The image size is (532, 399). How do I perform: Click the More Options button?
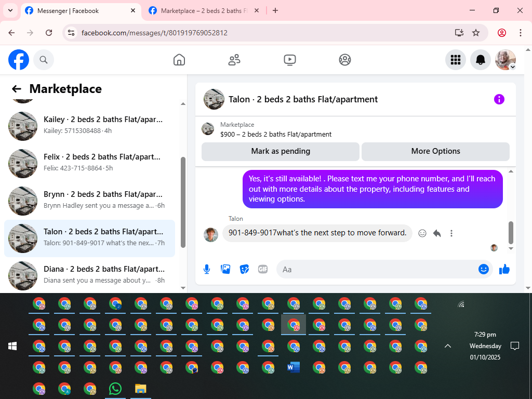pyautogui.click(x=435, y=151)
